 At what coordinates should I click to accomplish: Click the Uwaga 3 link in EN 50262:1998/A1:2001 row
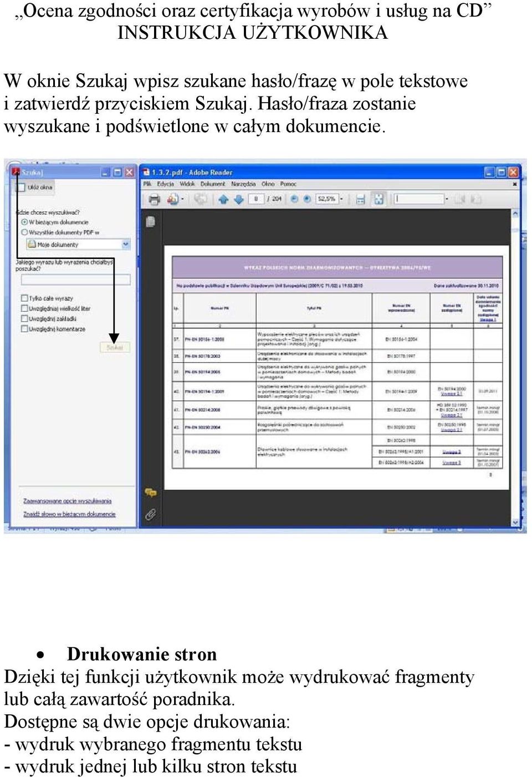click(452, 452)
